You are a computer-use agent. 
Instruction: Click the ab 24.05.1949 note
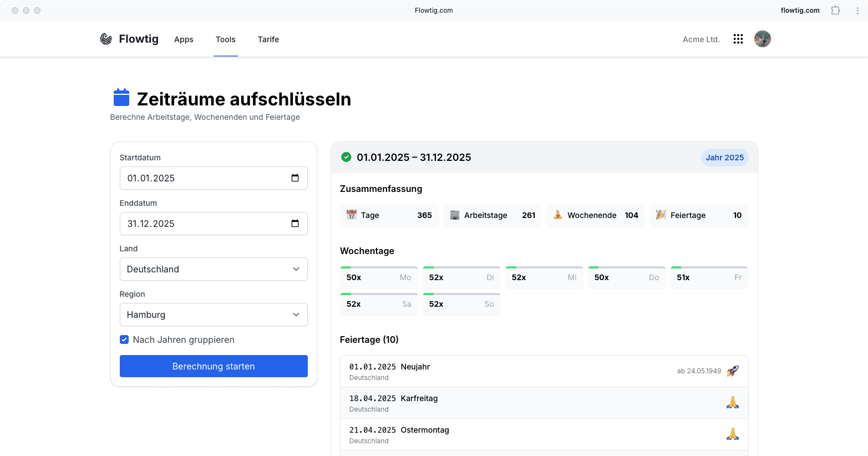pos(699,371)
